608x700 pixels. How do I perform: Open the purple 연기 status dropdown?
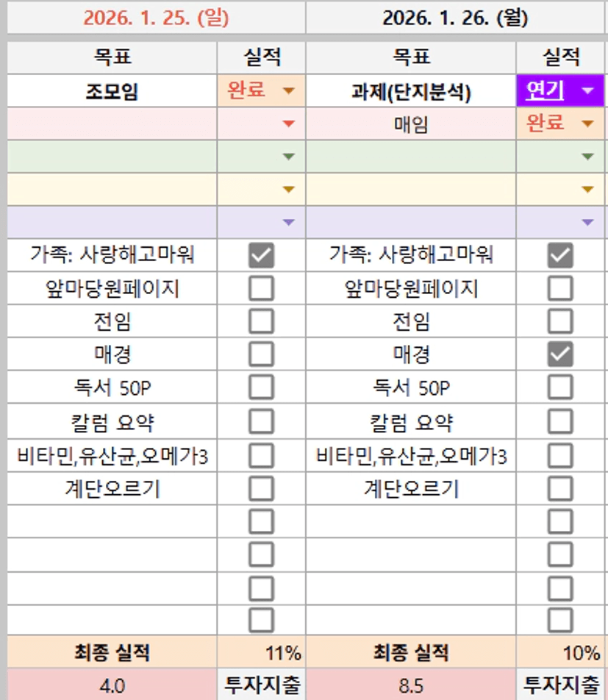point(587,91)
